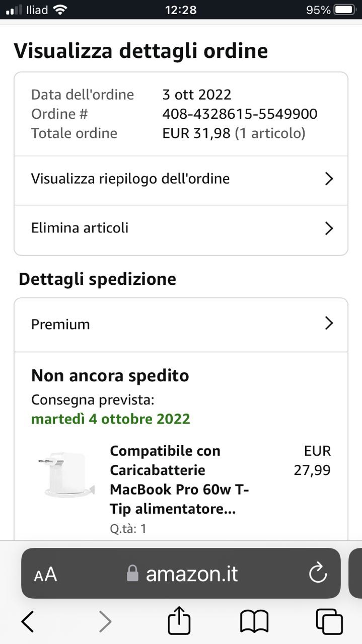The width and height of the screenshot is (362, 644).
Task: Open the AA text size menu
Action: tap(45, 574)
